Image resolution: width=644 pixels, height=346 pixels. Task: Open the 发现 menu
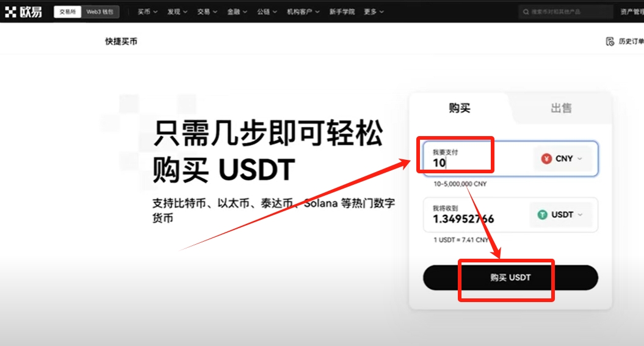177,12
